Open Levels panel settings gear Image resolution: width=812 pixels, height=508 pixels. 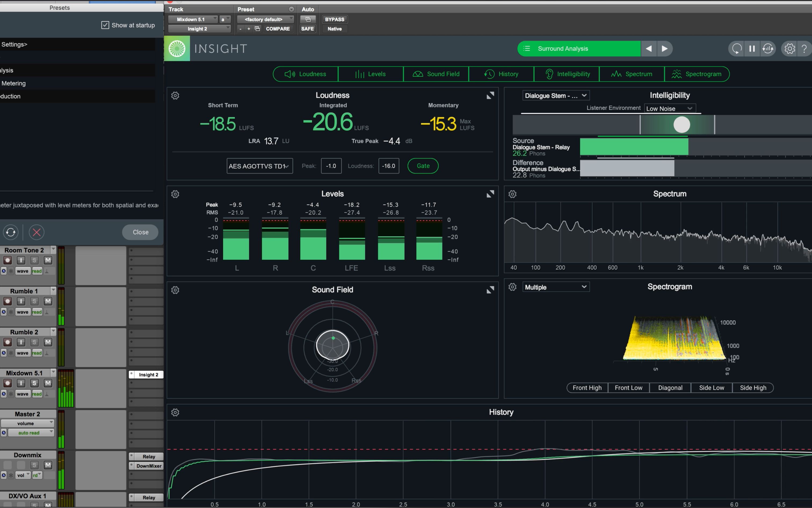tap(175, 194)
